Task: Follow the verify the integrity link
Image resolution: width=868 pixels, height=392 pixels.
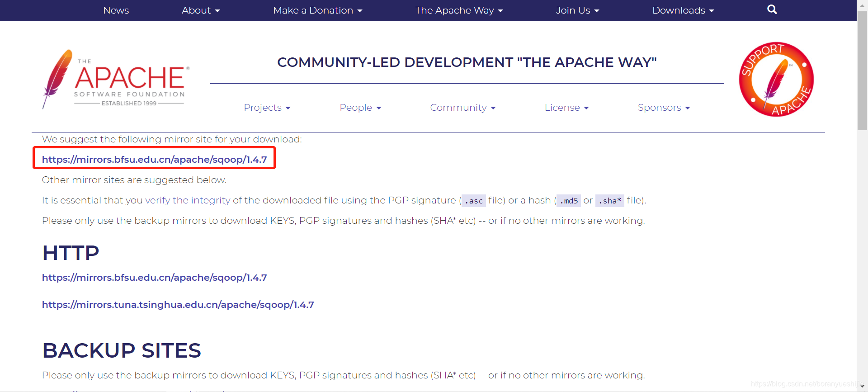Action: pyautogui.click(x=188, y=200)
